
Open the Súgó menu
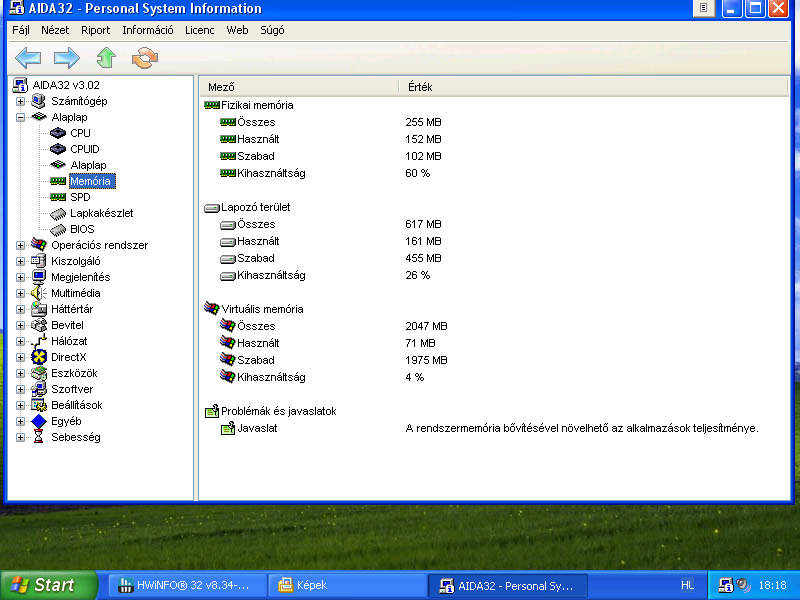272,30
